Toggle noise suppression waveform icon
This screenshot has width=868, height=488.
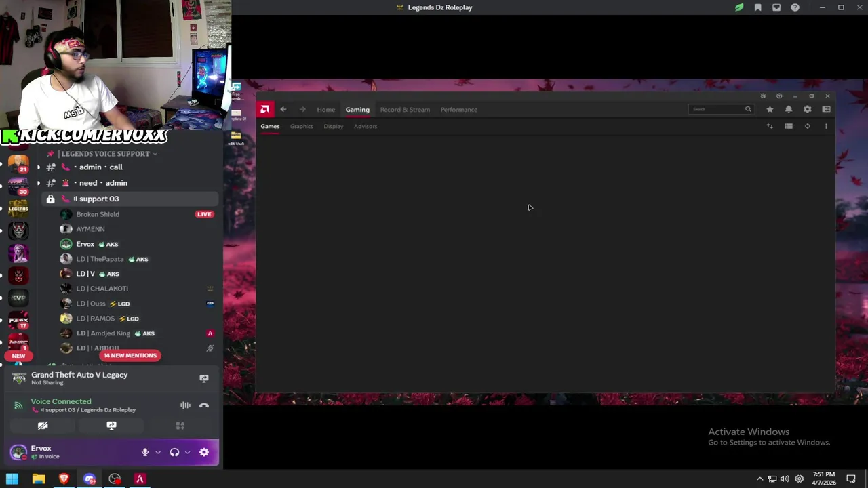click(x=185, y=405)
